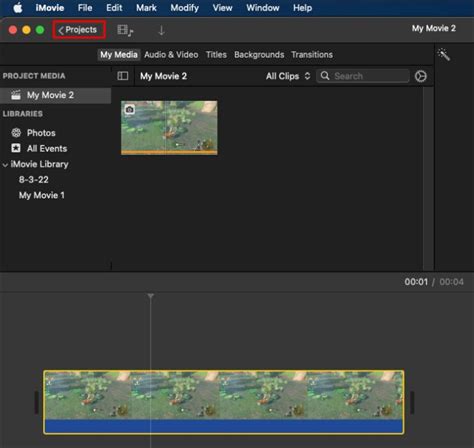The image size is (474, 448).
Task: Click the Apple menu icon
Action: point(18,8)
